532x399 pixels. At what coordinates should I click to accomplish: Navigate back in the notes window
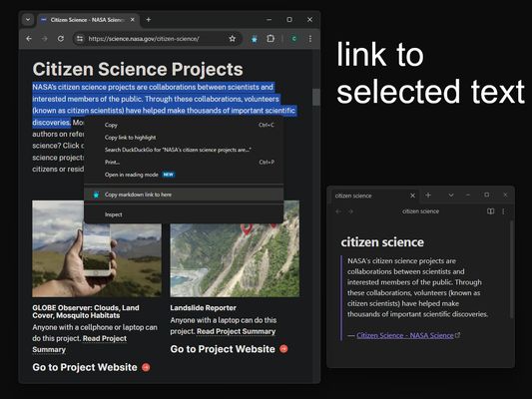pos(338,211)
